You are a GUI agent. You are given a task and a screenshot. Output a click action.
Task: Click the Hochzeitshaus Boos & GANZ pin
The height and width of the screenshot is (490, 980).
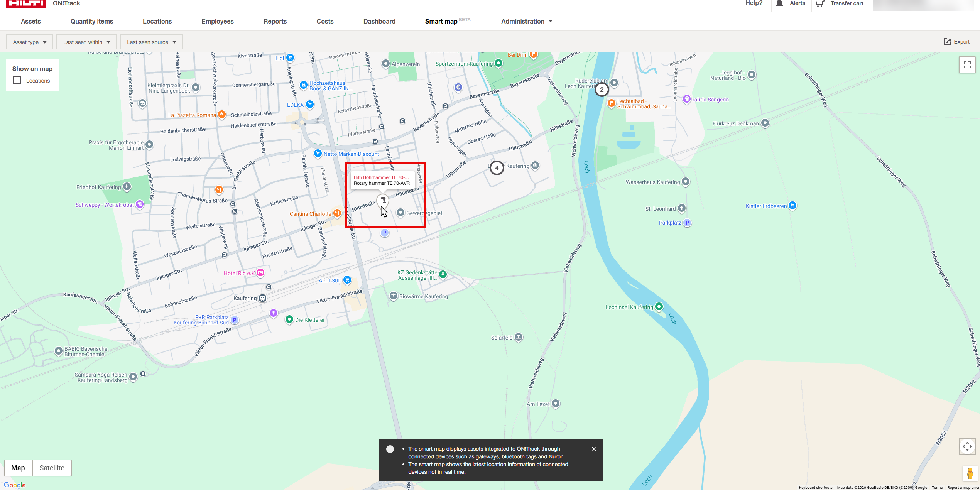[304, 85]
